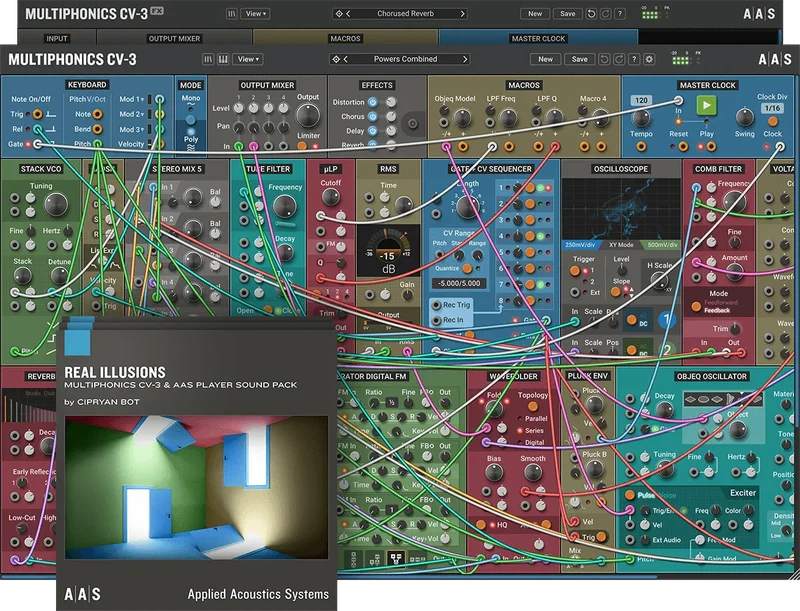Screen dimensions: 800x611
Task: Undo last change in front window
Action: (604, 59)
